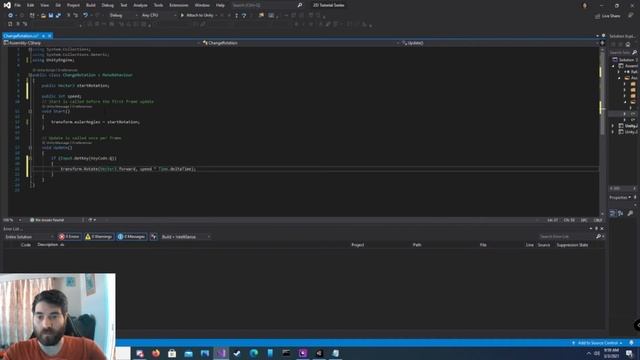640x360 pixels.
Task: Click the Visual Studio logo icon
Action: click(x=7, y=5)
